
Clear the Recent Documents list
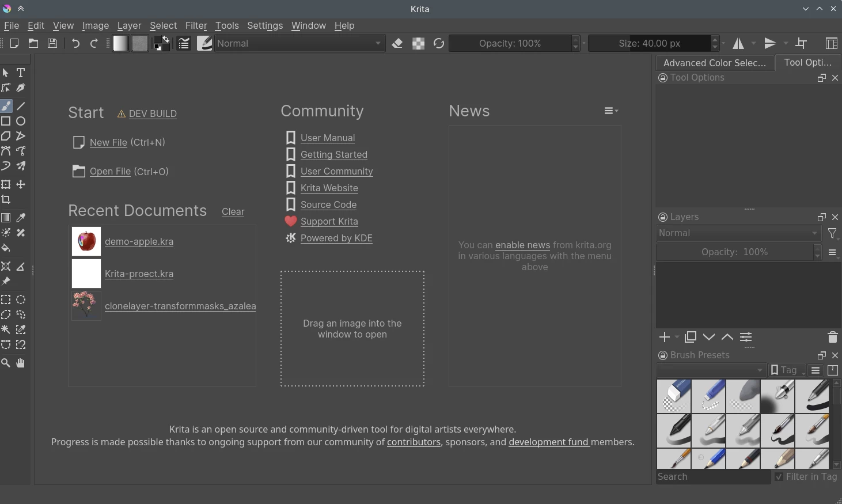(233, 212)
